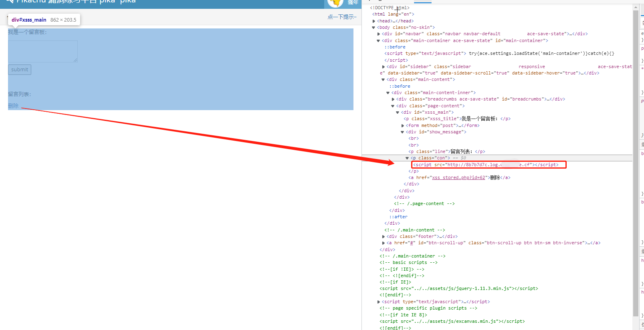
Task: Click the scrollbar up arrow in DevTools
Action: 636,7
